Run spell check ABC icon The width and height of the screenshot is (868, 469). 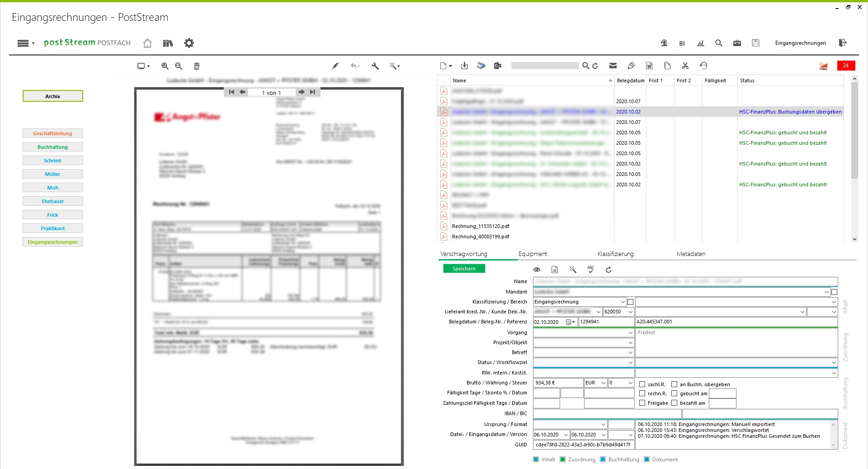[591, 270]
